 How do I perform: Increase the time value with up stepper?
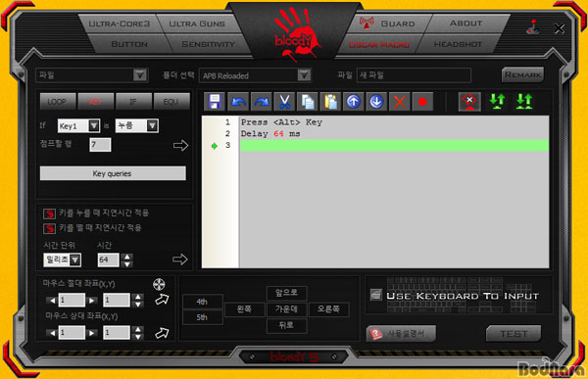pos(127,257)
